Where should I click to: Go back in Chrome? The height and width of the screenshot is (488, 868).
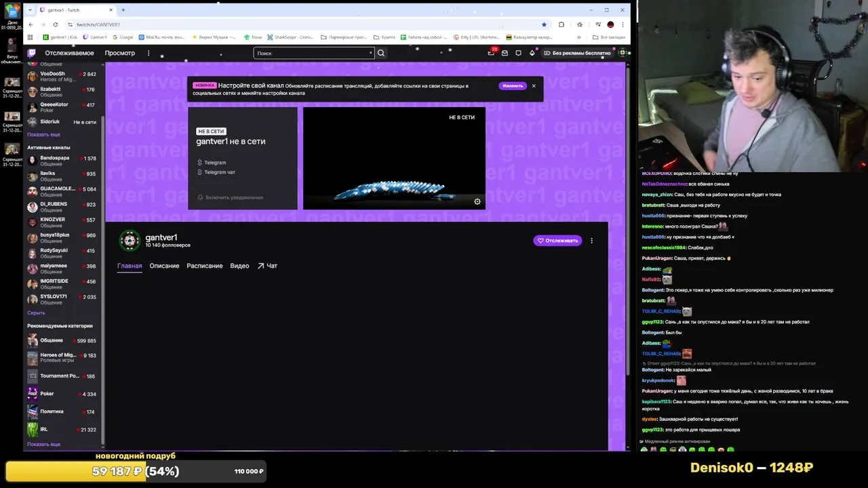point(31,24)
